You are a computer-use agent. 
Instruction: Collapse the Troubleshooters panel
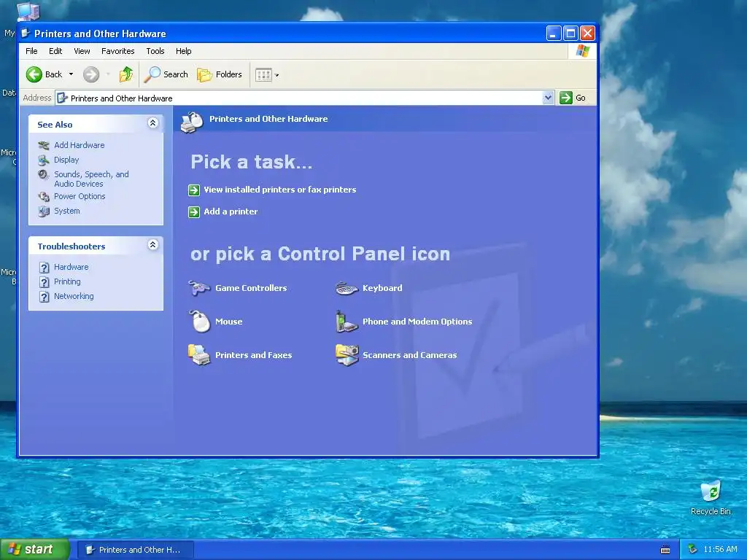153,245
